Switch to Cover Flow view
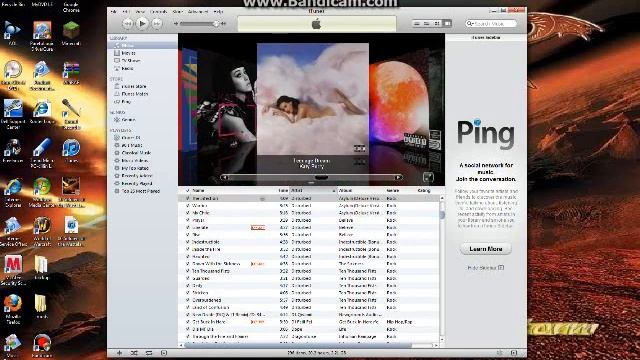The width and height of the screenshot is (640, 360). tap(447, 24)
